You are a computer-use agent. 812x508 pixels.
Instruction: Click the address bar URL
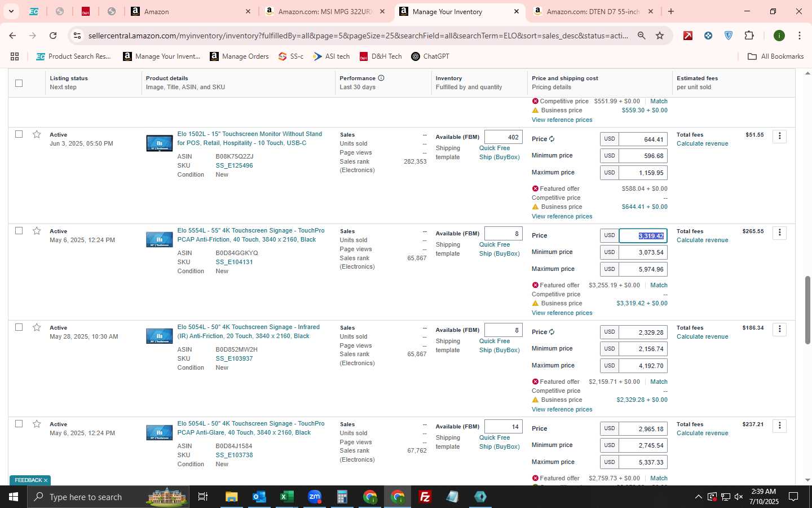358,36
